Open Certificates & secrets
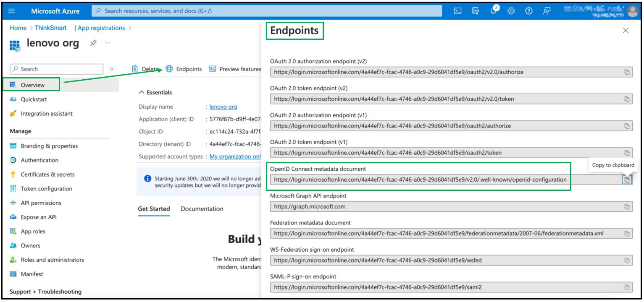The width and height of the screenshot is (644, 302). click(x=47, y=174)
